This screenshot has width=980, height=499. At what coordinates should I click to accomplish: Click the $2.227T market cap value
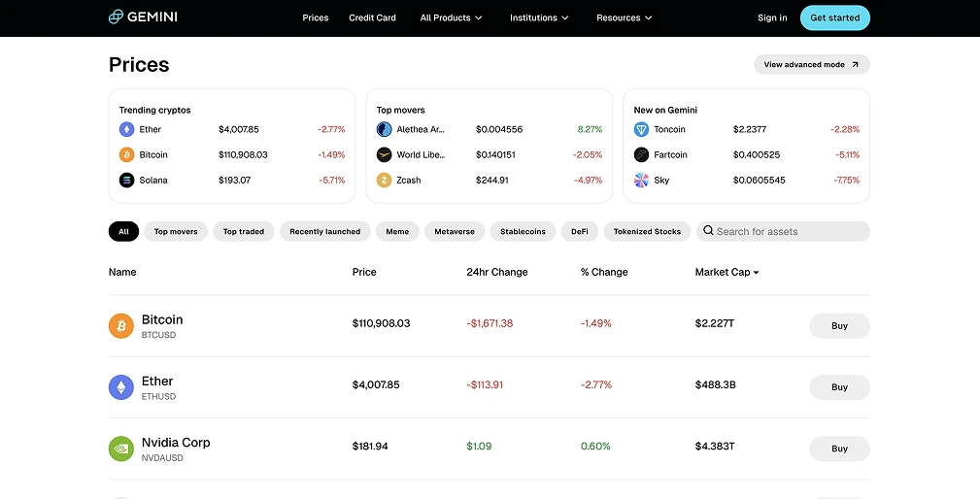tap(715, 323)
